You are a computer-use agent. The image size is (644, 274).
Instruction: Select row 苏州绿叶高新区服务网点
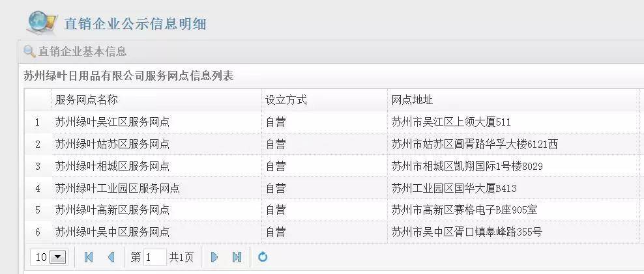tap(112, 210)
